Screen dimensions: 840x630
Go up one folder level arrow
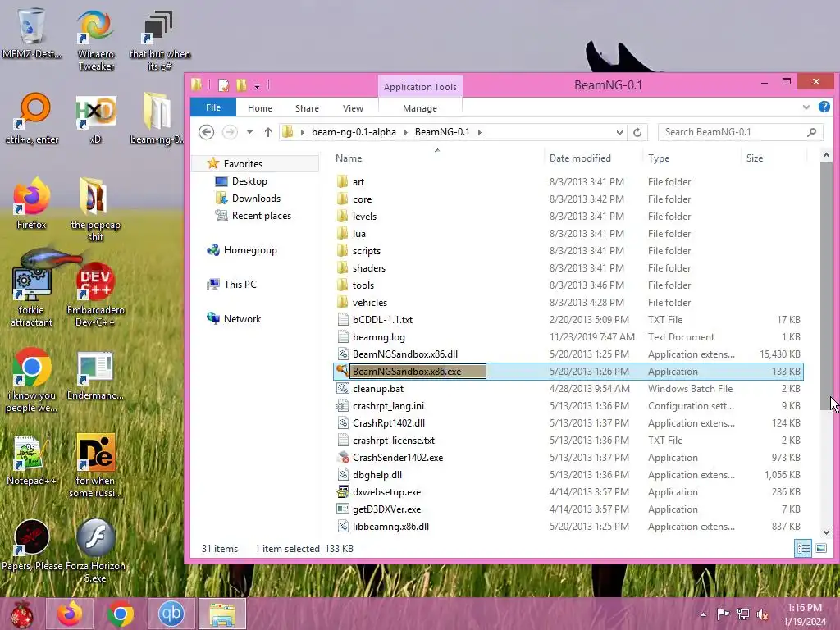tap(268, 132)
